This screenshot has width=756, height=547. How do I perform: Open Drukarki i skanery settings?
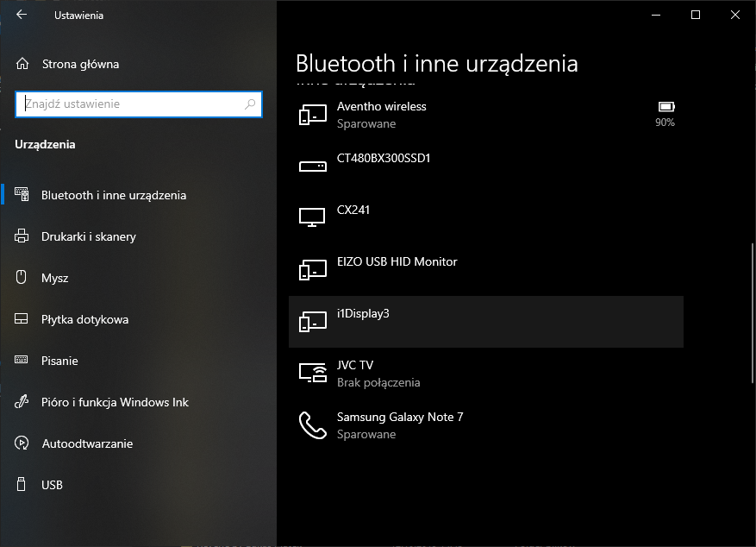click(88, 236)
